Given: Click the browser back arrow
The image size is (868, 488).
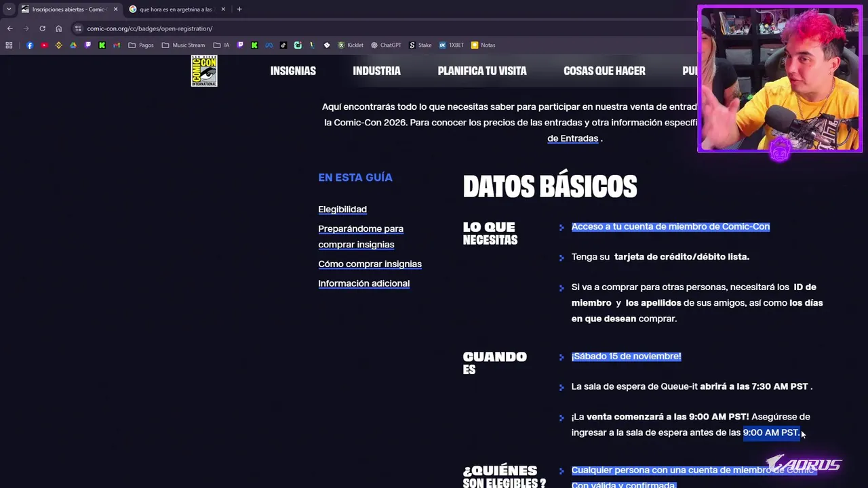Looking at the screenshot, I should 9,28.
